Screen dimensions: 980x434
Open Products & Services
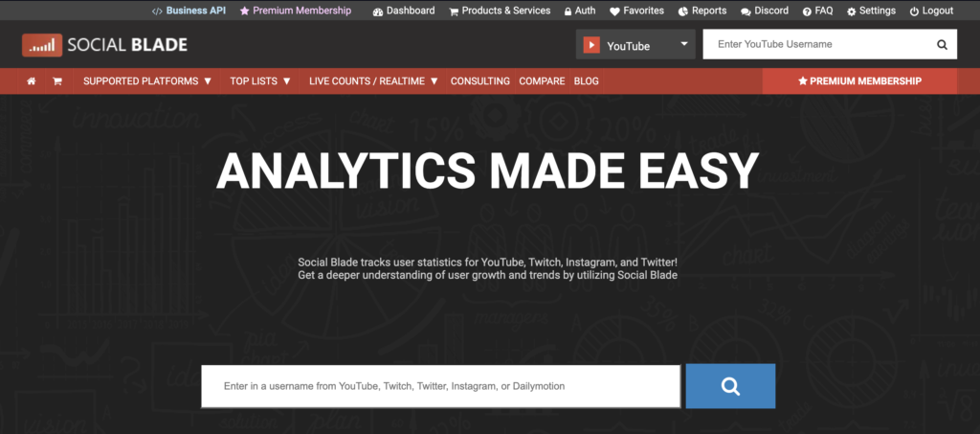pyautogui.click(x=500, y=11)
